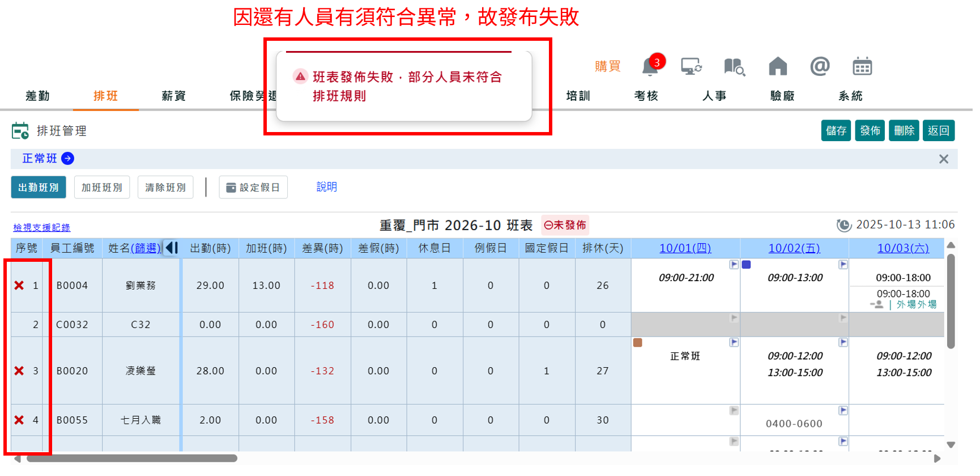Click the 返回 button
This screenshot has width=980, height=476.
coord(939,131)
